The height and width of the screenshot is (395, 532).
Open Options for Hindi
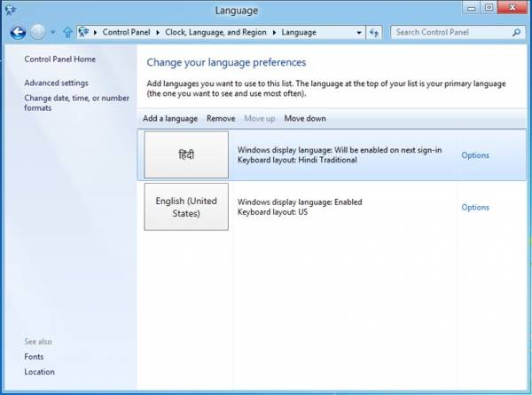[x=475, y=155]
